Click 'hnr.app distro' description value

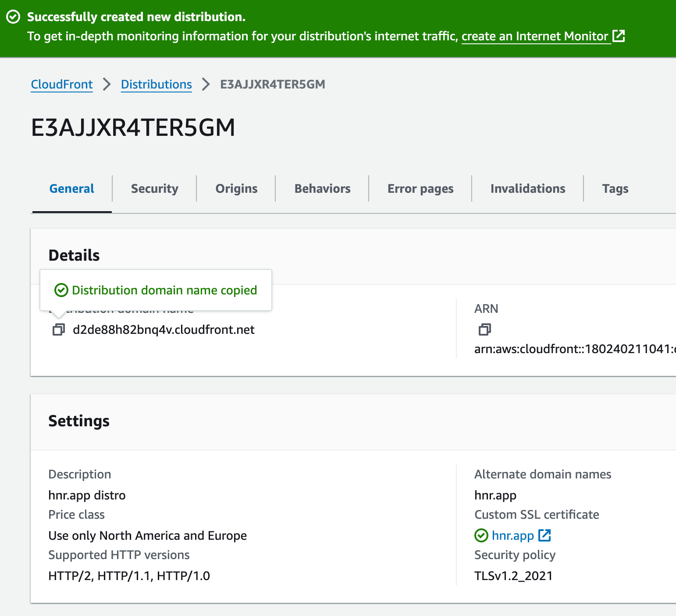pyautogui.click(x=87, y=495)
